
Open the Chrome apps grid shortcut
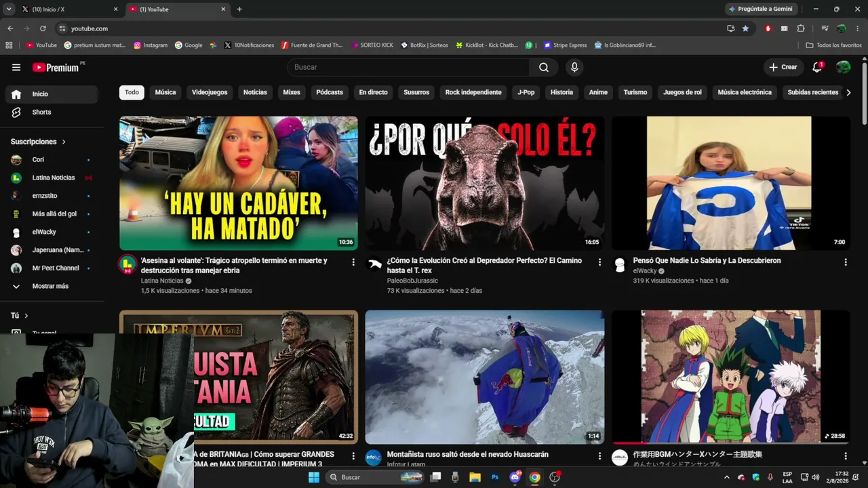point(9,45)
